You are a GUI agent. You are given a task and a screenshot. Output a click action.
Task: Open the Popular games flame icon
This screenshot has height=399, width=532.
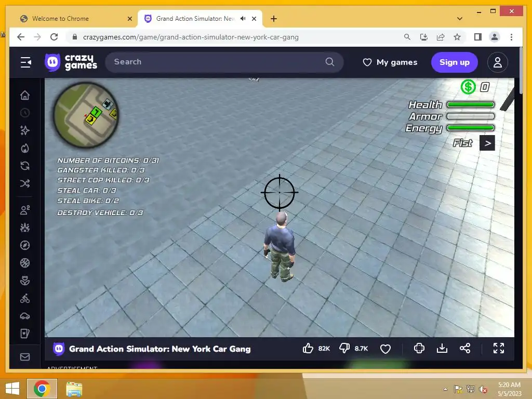(25, 148)
